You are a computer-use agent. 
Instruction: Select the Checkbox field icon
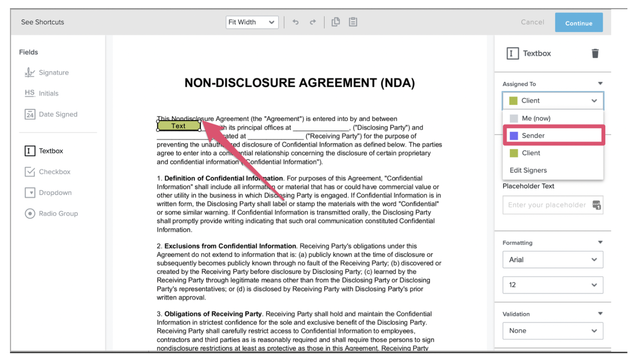30,172
